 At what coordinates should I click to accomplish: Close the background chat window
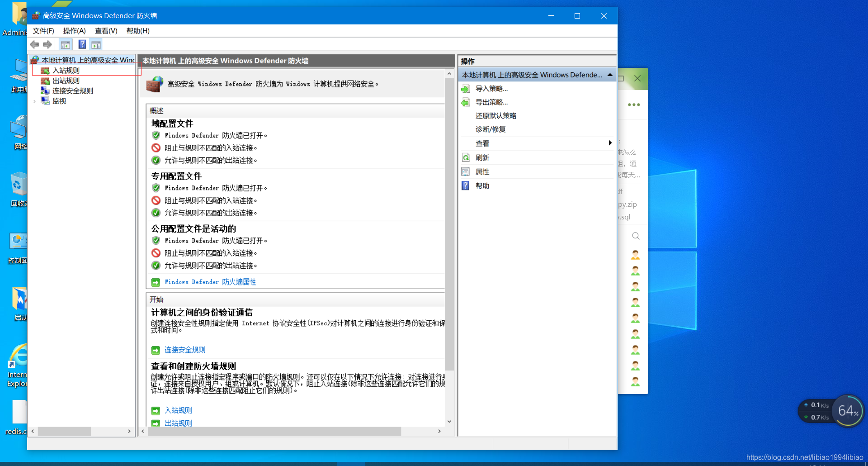click(637, 78)
